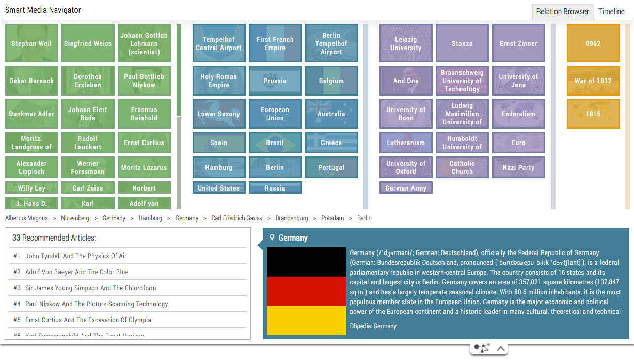Open John Tyndall And The Physics Of Air
The image size is (634, 364).
point(76,256)
